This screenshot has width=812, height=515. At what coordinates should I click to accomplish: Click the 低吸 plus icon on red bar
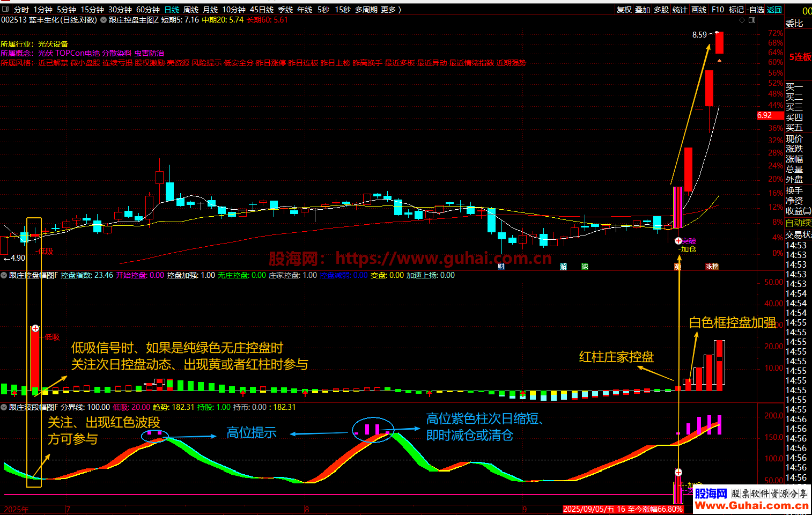click(35, 328)
